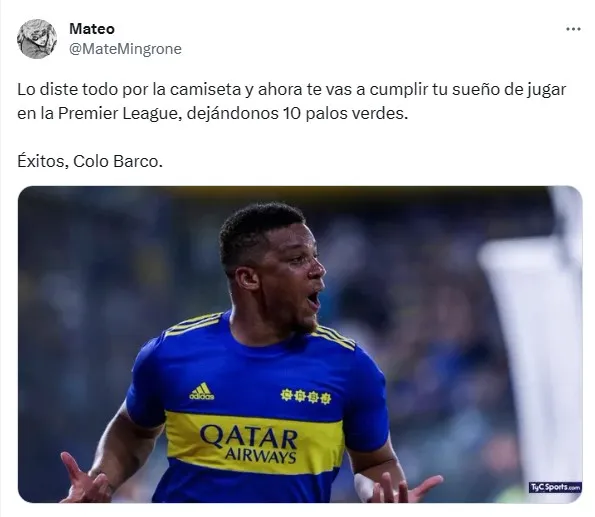Screen dimensions: 595x517
Task: Click the words "Premier League" in tweet
Action: pos(118,113)
